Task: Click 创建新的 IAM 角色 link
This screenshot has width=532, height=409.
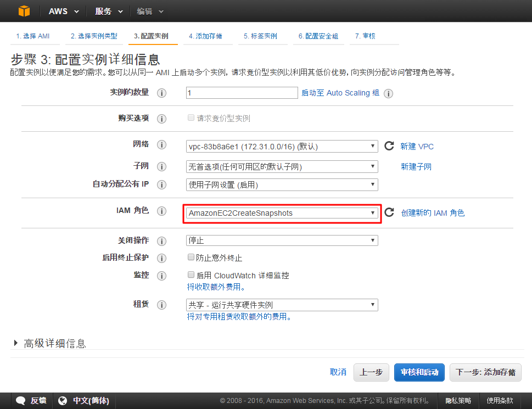Action: coord(433,212)
